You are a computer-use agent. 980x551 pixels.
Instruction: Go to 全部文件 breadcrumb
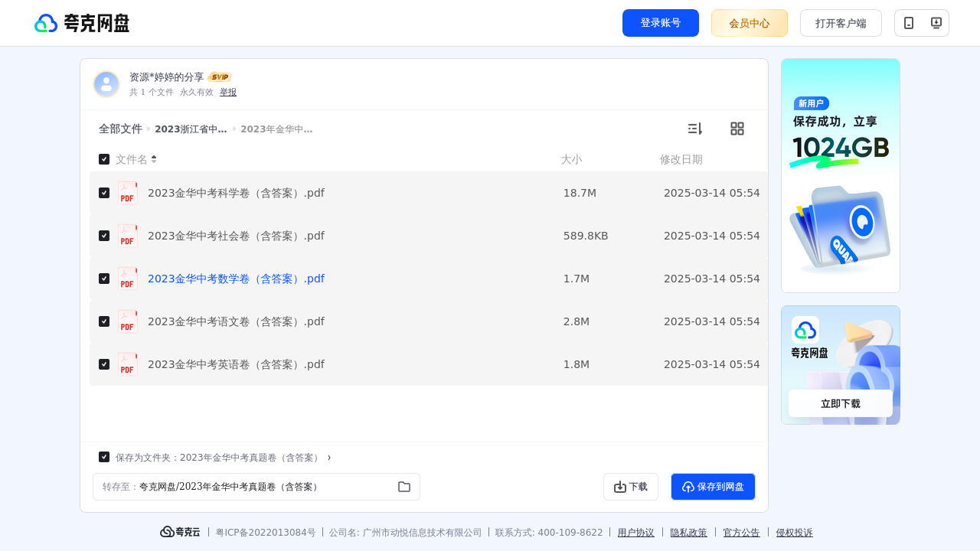120,129
